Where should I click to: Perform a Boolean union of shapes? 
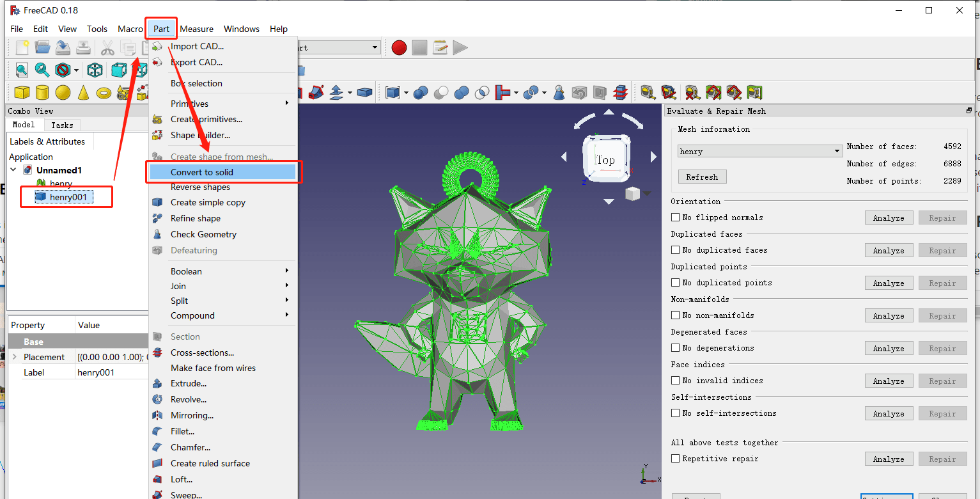point(462,92)
